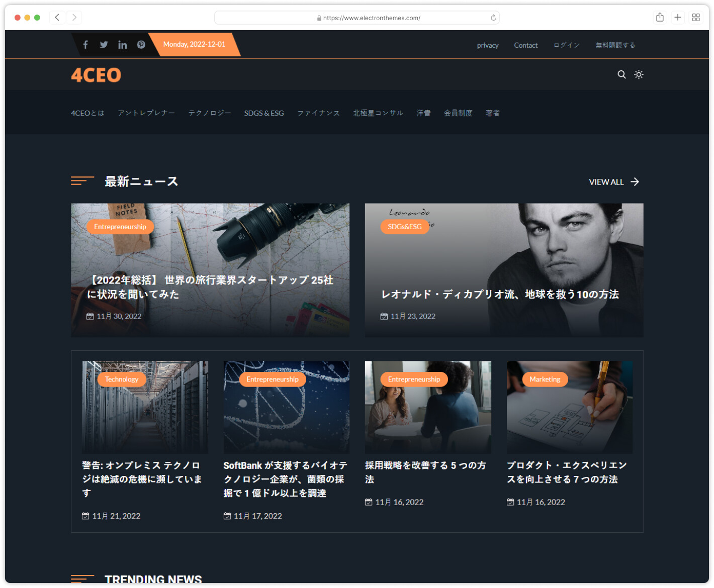Toggle light/dark theme sun icon

point(639,74)
